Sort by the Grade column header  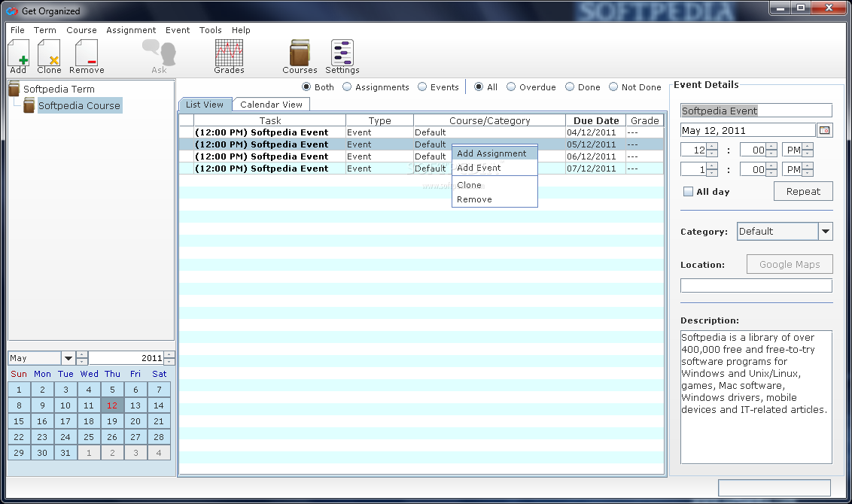(x=645, y=120)
